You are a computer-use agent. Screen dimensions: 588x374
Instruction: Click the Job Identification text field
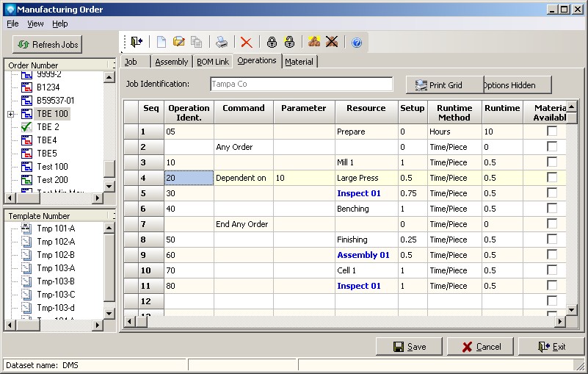click(301, 84)
